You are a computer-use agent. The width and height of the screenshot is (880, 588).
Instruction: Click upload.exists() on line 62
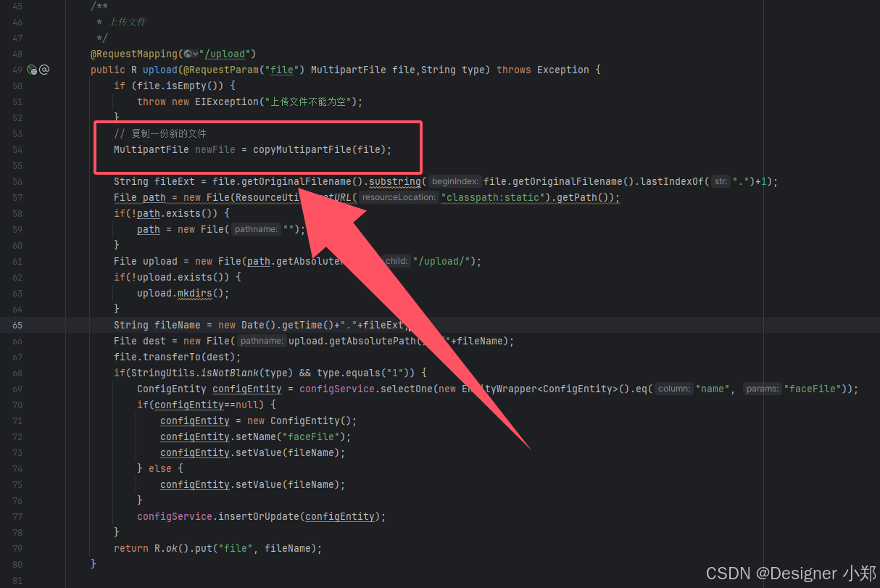pos(180,277)
